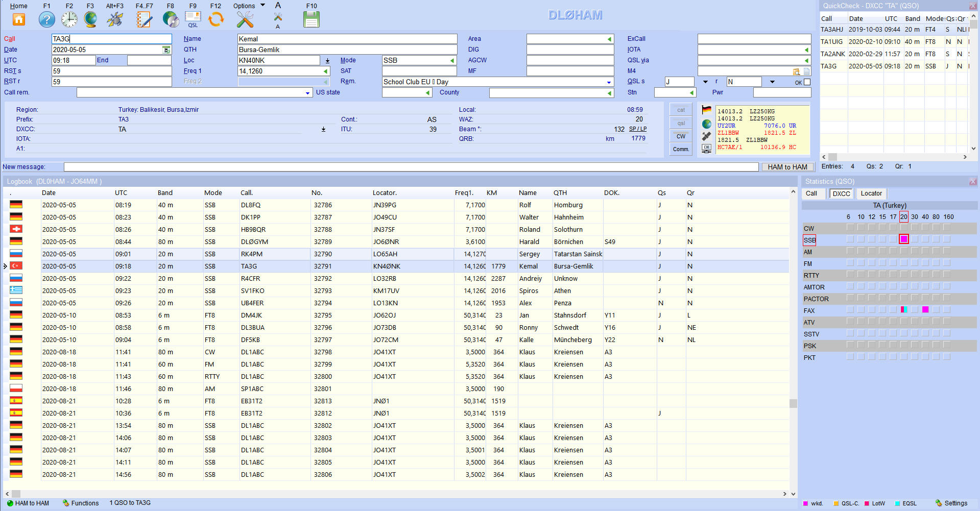Click the magenta SSB 20 band swatch
The height and width of the screenshot is (511, 980).
click(904, 239)
